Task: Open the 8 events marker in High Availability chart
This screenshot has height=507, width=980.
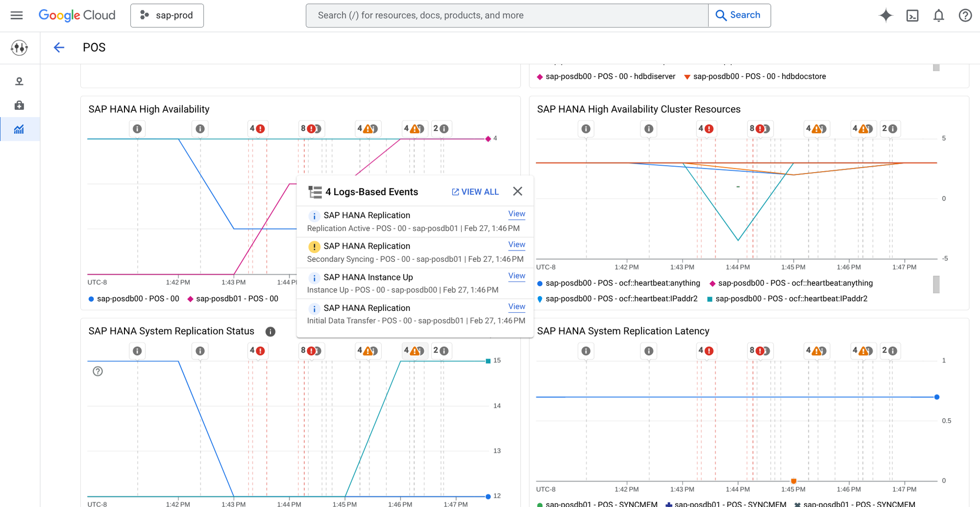Action: (311, 128)
